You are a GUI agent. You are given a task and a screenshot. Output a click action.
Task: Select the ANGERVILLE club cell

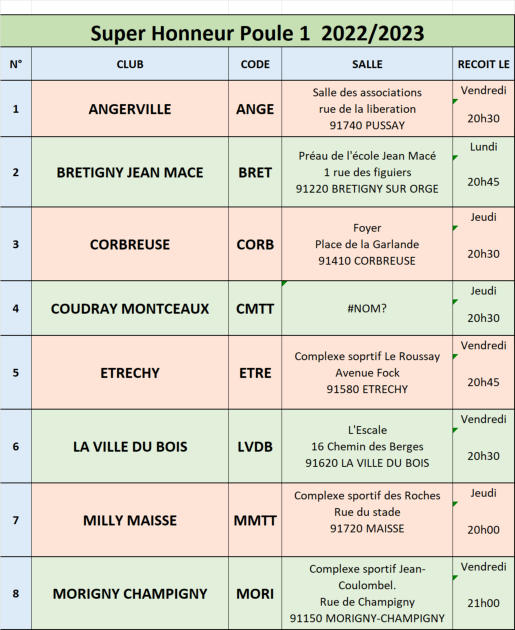point(130,108)
